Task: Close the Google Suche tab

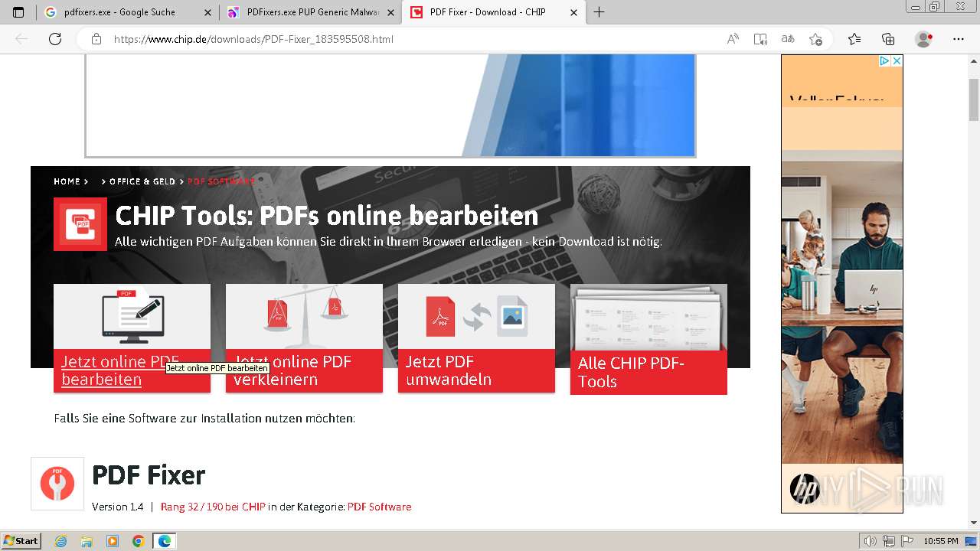Action: tap(207, 12)
